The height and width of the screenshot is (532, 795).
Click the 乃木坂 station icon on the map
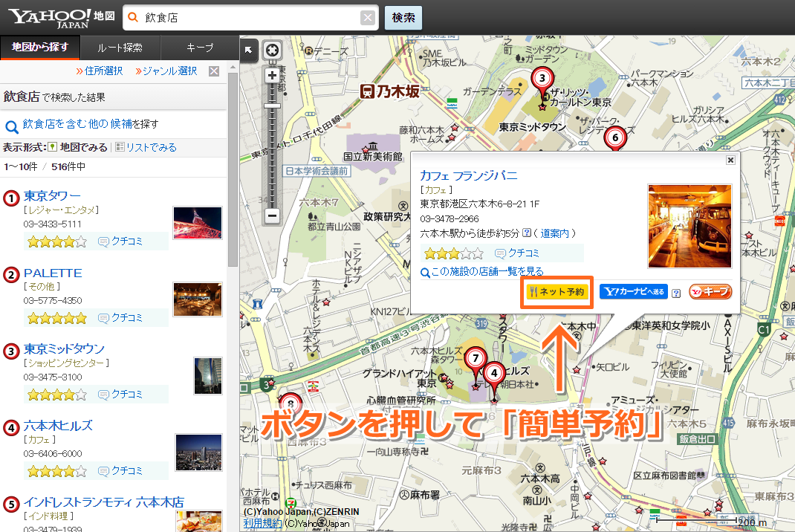tap(367, 92)
